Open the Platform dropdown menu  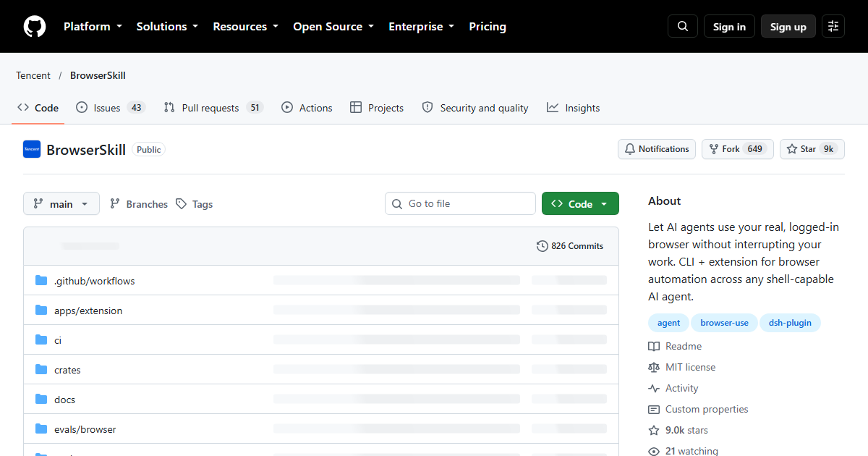(x=93, y=27)
